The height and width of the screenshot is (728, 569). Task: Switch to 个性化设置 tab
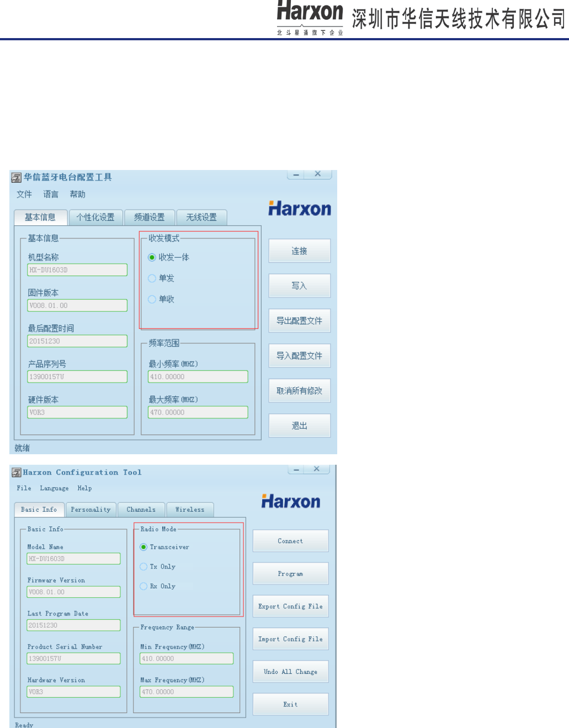click(95, 217)
